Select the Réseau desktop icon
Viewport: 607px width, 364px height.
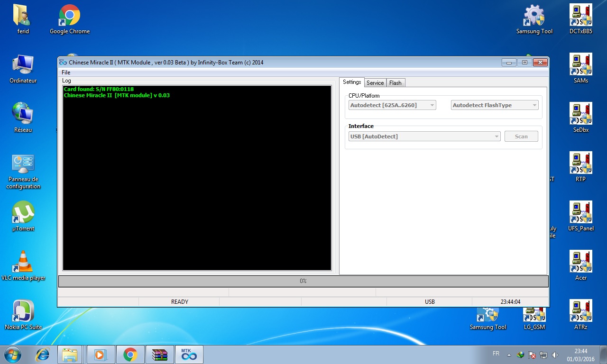(x=23, y=118)
